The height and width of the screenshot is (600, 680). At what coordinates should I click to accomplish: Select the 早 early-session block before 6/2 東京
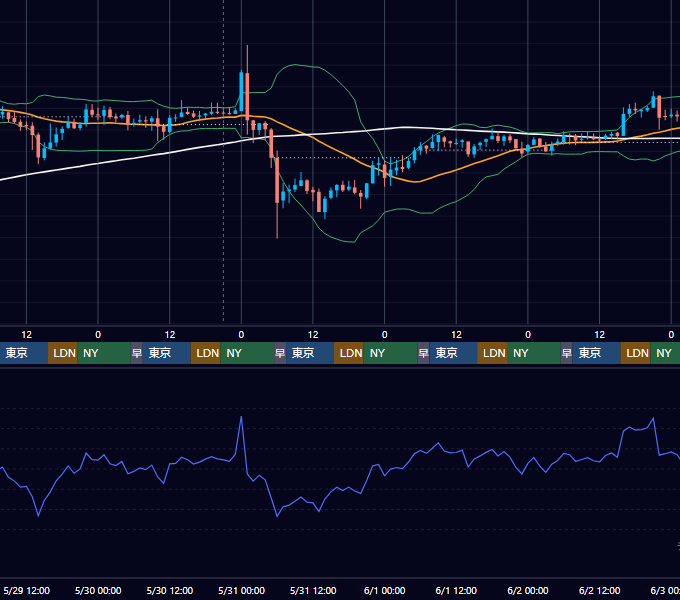pos(566,353)
